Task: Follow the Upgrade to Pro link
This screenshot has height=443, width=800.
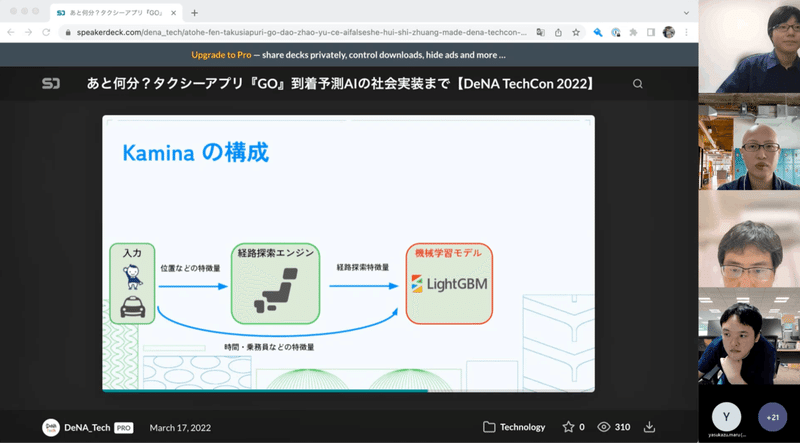Action: click(221, 55)
